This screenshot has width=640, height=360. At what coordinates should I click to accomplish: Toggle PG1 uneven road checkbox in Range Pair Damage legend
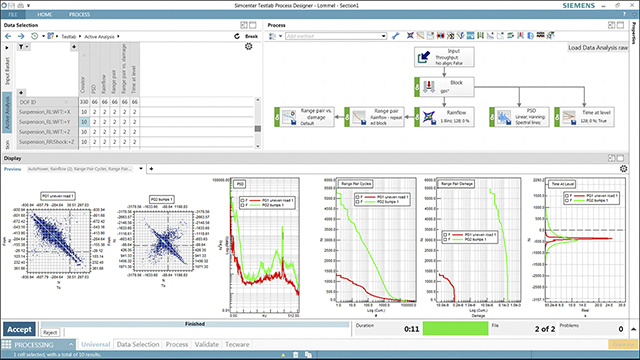tap(446, 235)
